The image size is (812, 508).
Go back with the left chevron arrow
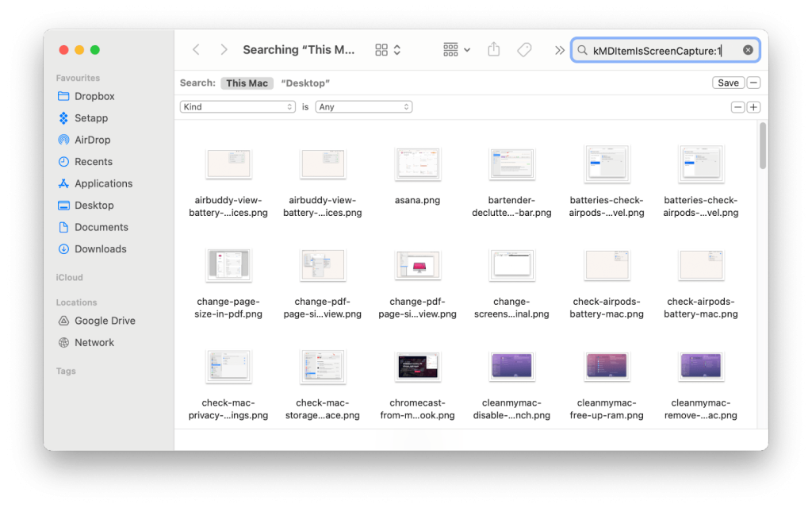[196, 49]
